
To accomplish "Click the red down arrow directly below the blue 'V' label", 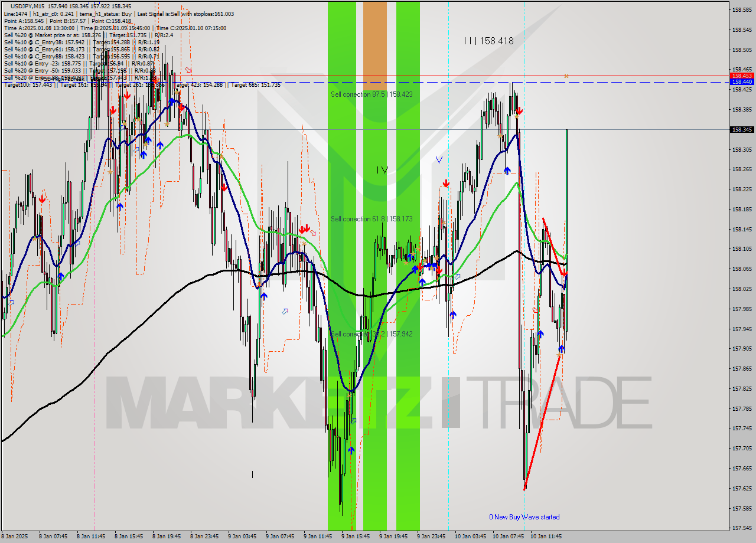I will (x=445, y=184).
